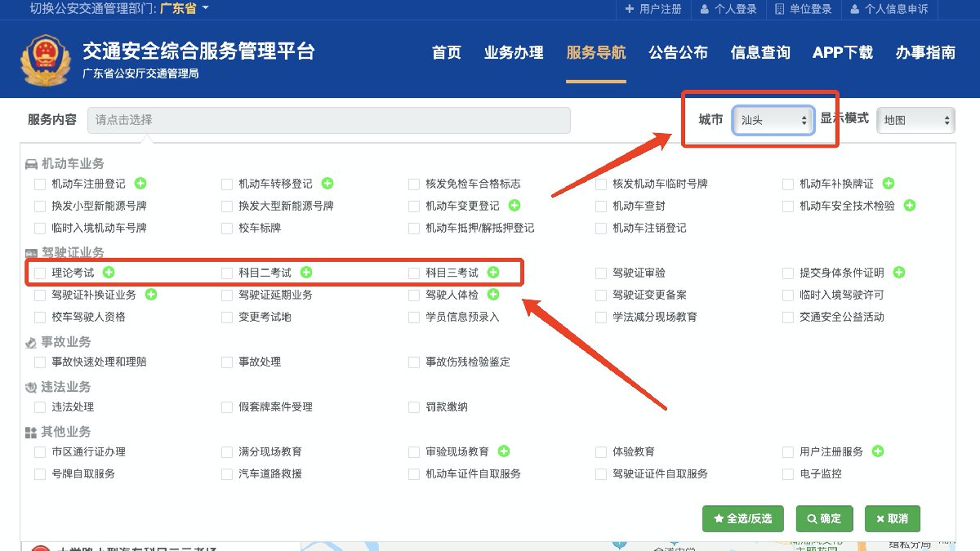Click the 全选/反选 button

[742, 518]
